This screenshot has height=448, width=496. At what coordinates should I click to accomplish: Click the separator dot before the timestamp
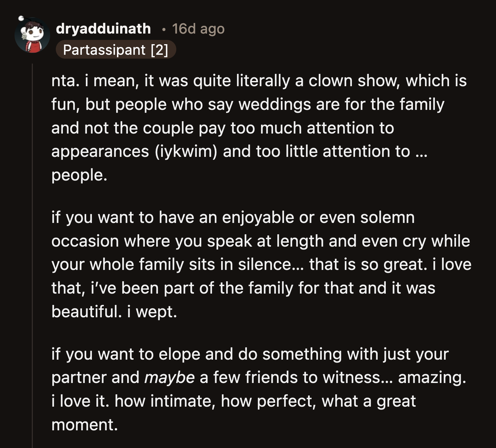click(163, 29)
